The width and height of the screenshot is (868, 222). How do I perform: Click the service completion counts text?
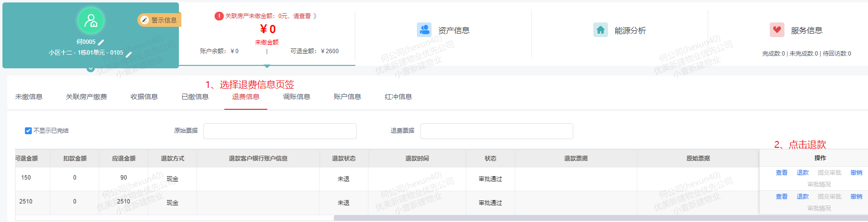(806, 54)
